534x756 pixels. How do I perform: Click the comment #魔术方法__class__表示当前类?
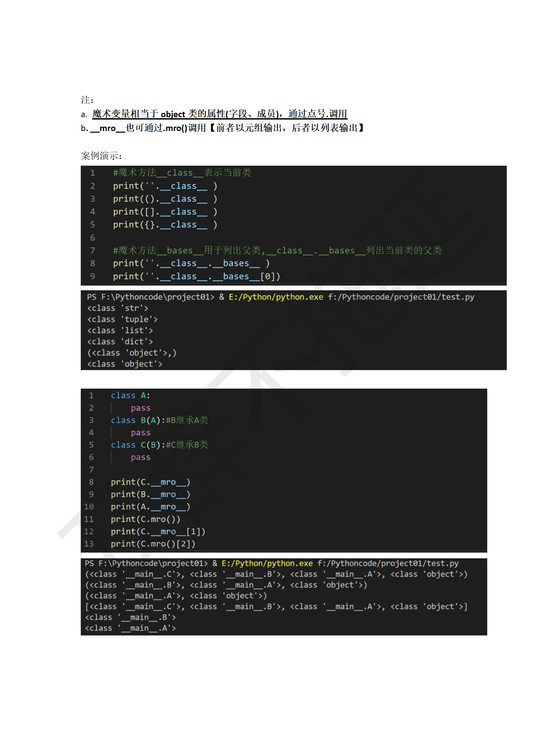click(182, 173)
